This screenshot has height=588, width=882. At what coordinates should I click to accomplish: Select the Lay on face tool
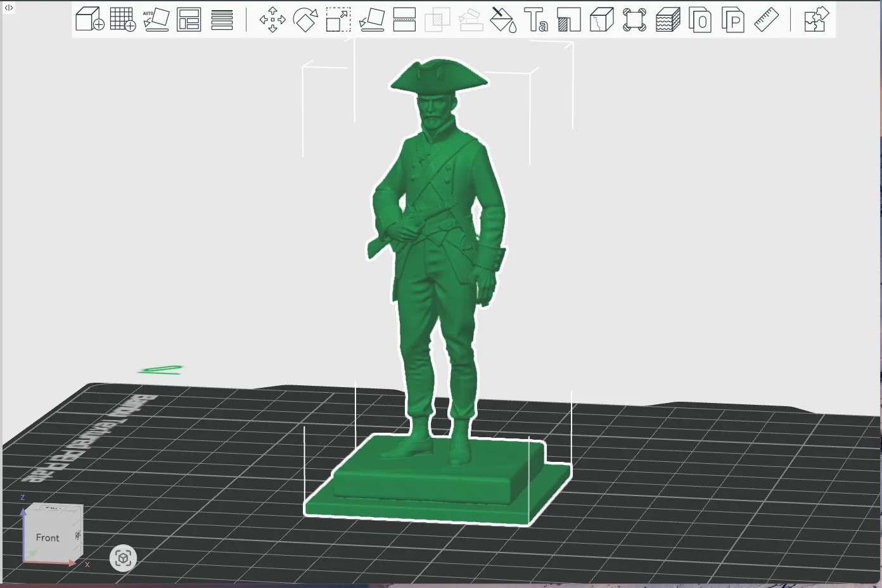pos(371,20)
